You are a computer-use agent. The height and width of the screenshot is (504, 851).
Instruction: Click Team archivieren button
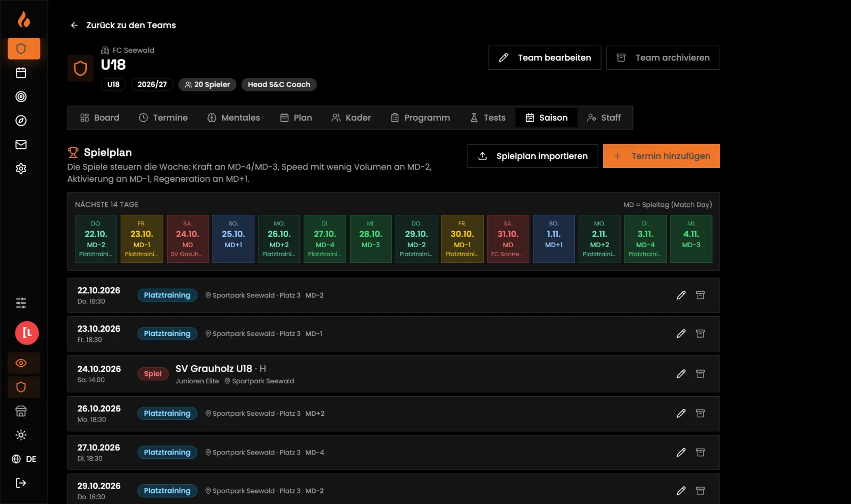pyautogui.click(x=663, y=57)
